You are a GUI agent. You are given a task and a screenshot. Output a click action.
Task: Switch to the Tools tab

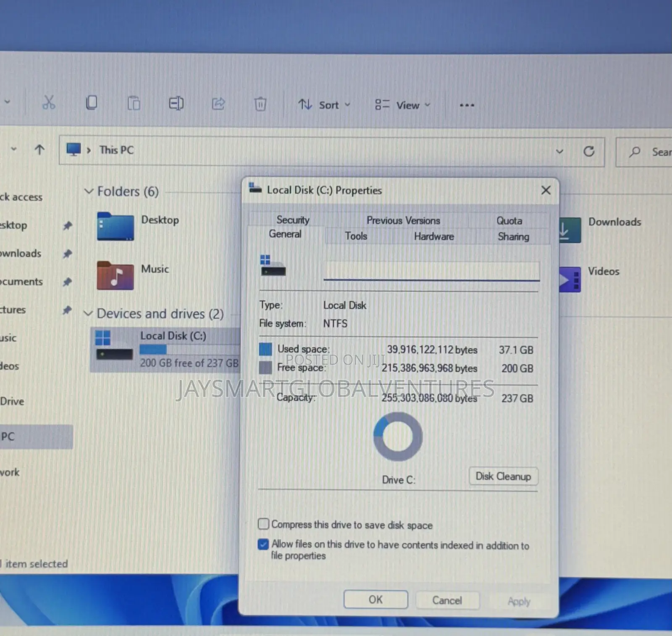point(356,236)
